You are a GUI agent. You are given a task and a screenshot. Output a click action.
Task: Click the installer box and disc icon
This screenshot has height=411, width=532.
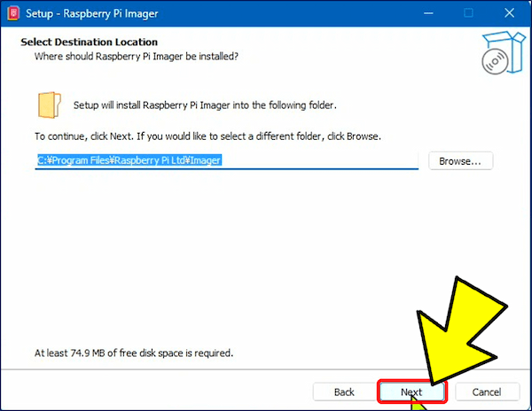[x=503, y=52]
